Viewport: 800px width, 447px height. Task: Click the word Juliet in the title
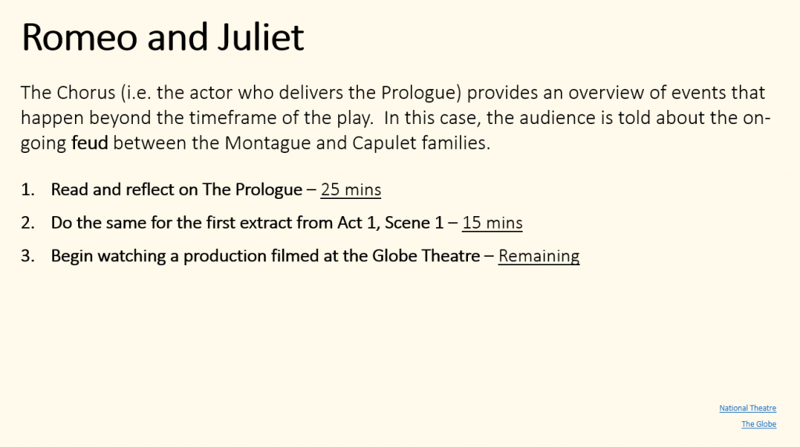pyautogui.click(x=261, y=37)
